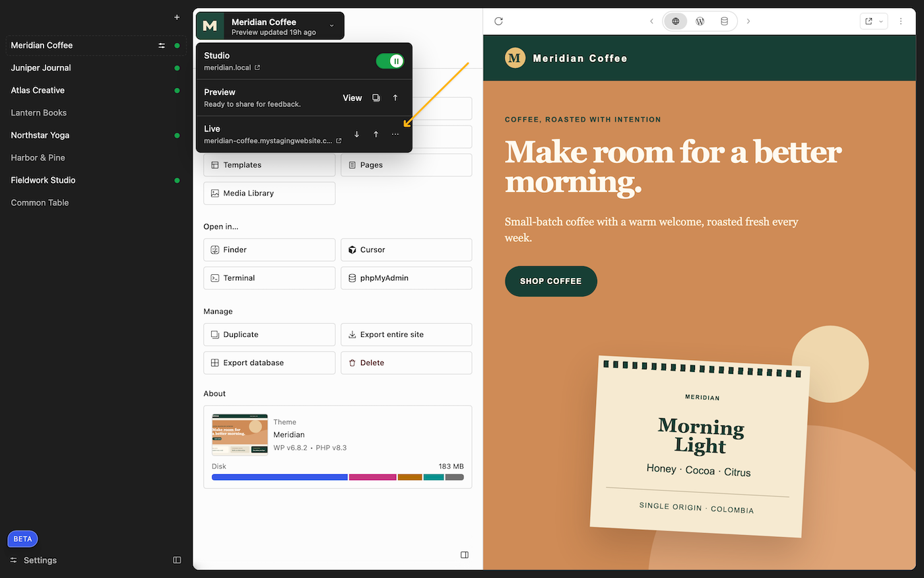Click View in the Preview row
Image resolution: width=924 pixels, height=578 pixels.
coord(352,98)
